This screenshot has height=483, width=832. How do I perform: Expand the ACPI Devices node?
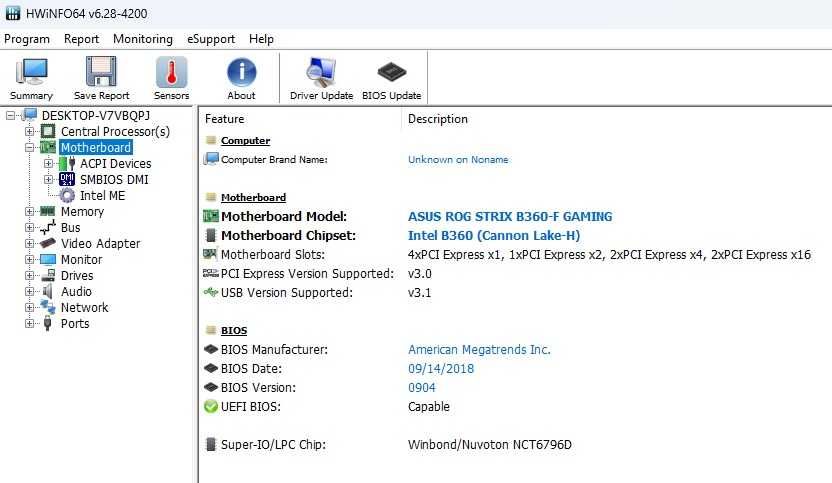(48, 163)
